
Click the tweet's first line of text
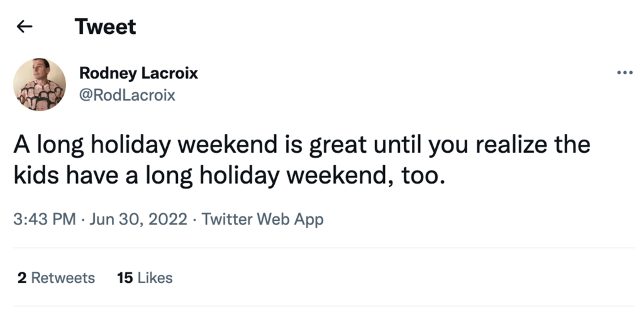[302, 145]
